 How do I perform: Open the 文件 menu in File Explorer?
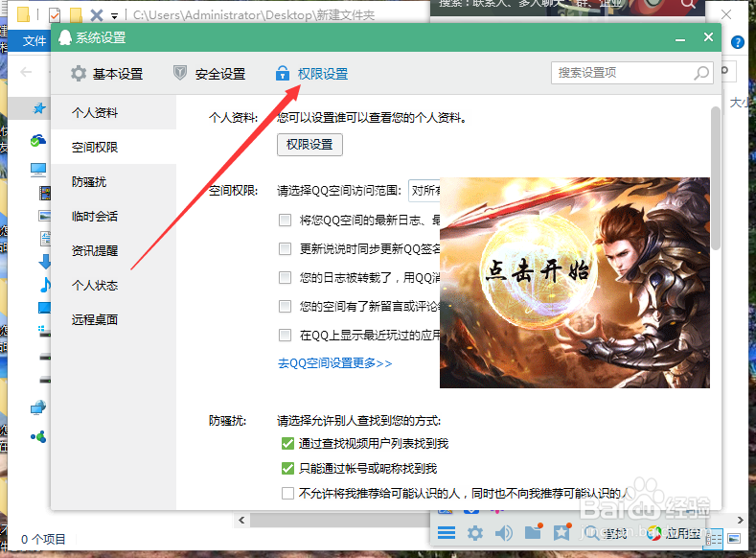[34, 41]
